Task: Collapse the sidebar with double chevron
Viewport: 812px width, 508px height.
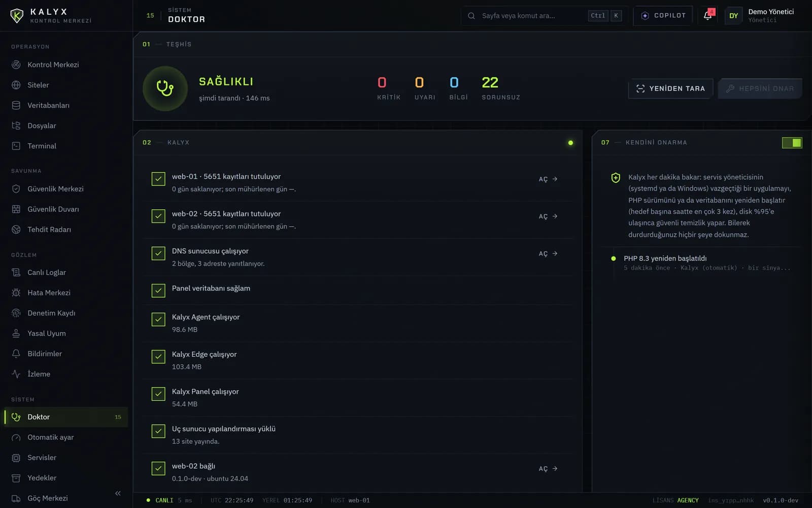Action: click(118, 493)
